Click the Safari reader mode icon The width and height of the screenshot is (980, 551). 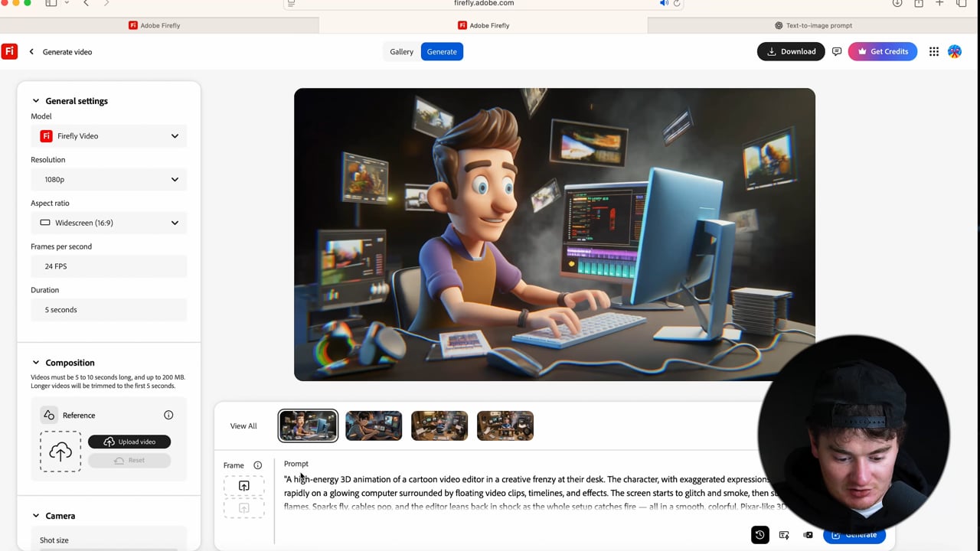click(291, 4)
